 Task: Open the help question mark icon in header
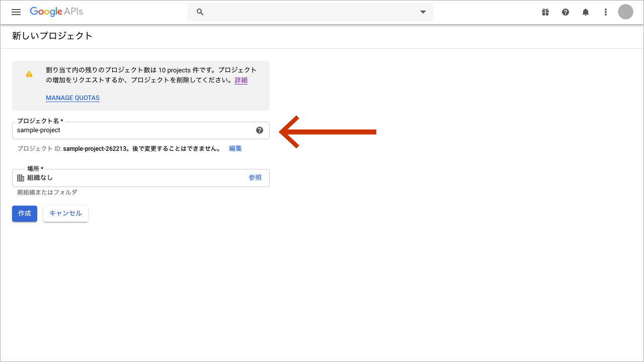pos(566,12)
